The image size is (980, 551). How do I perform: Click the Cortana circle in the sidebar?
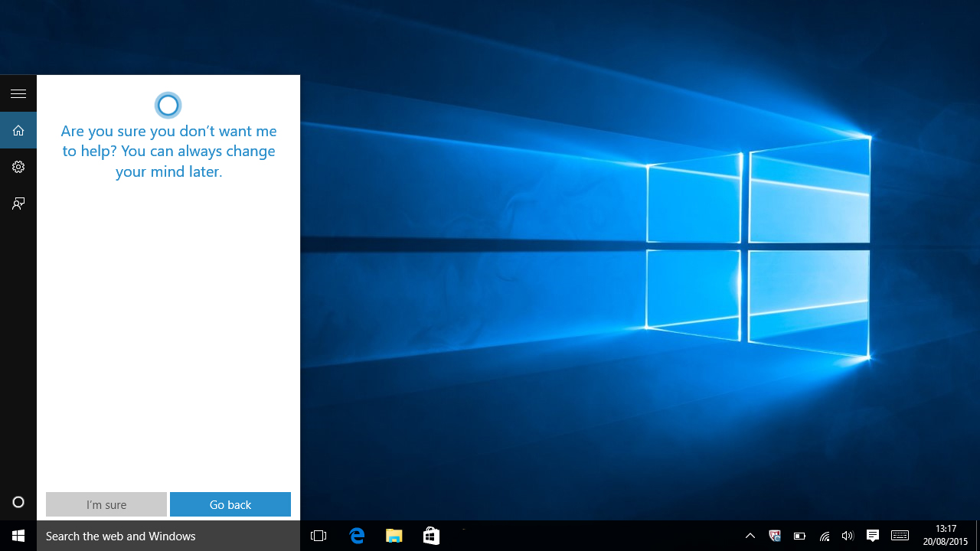click(18, 502)
